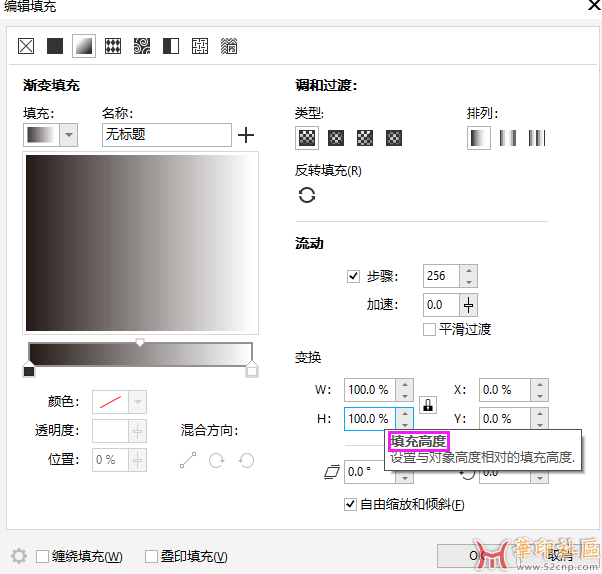Viewport: 602px width, 574px height.
Task: Enable the 平滑过渡 checkbox
Action: pyautogui.click(x=429, y=329)
